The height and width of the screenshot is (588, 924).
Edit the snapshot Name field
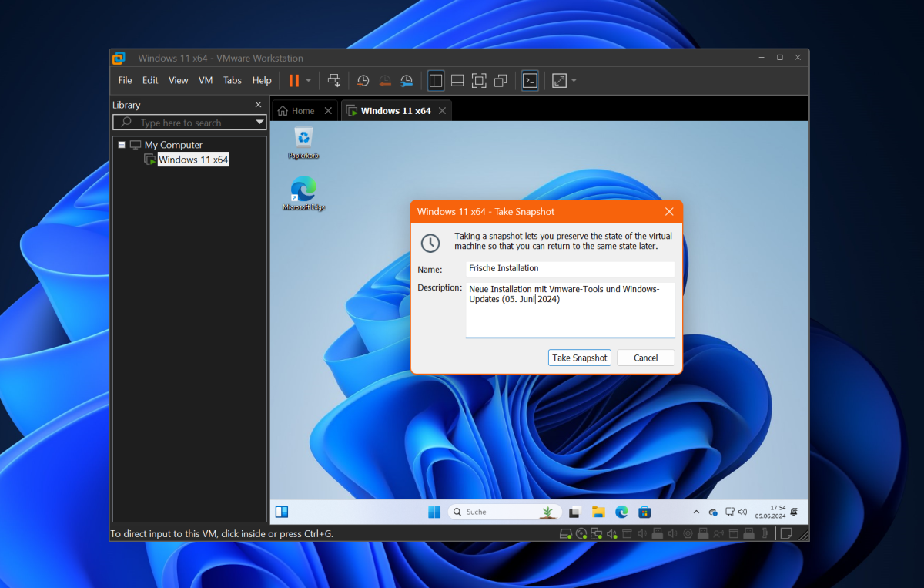tap(570, 269)
